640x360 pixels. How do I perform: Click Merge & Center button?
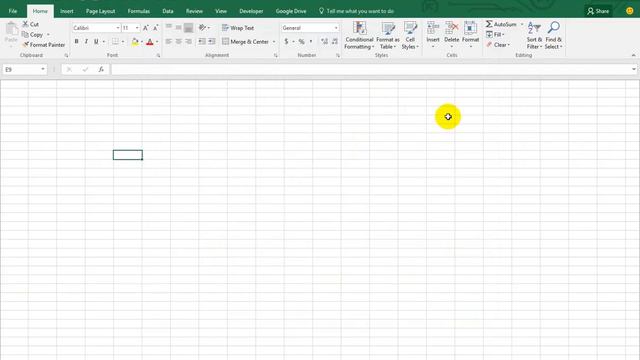tap(246, 42)
